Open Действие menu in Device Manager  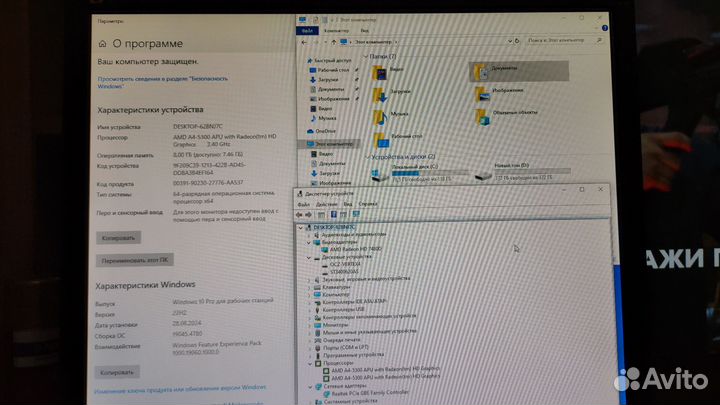click(x=326, y=204)
